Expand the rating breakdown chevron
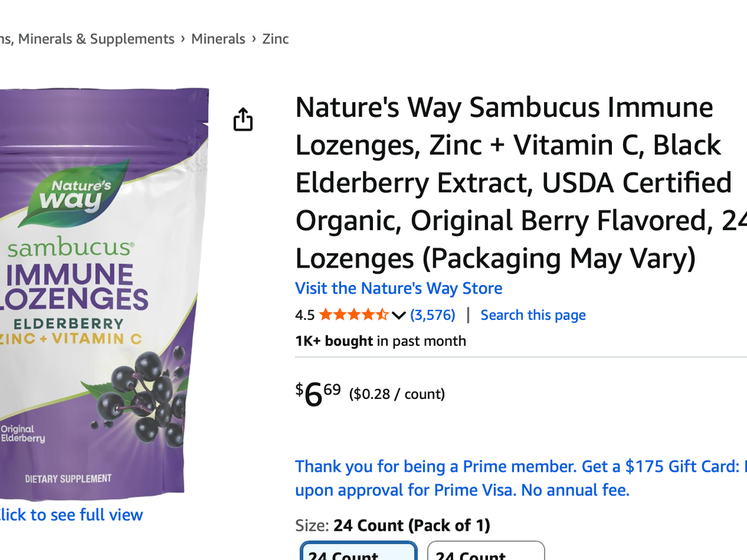 click(398, 315)
